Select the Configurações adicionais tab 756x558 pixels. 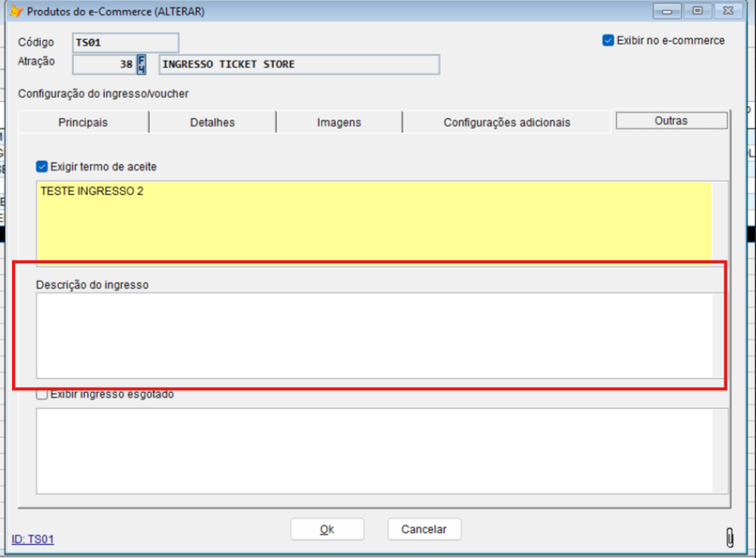click(x=506, y=123)
